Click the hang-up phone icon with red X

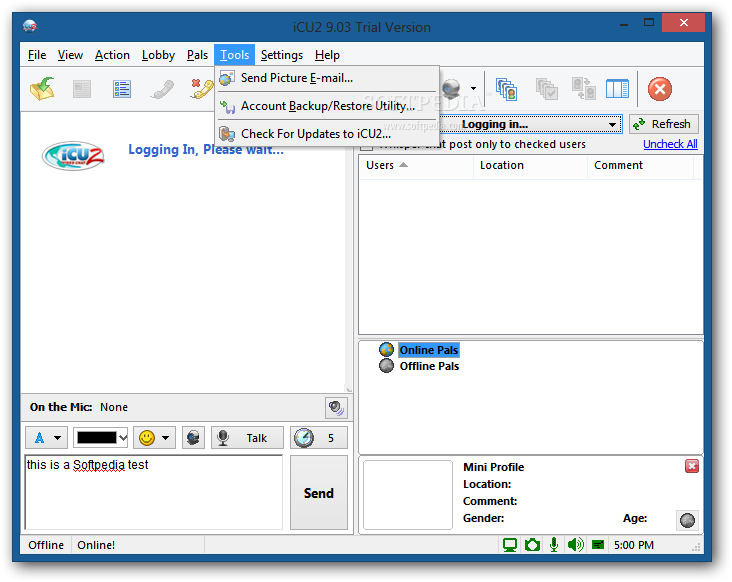click(x=202, y=89)
